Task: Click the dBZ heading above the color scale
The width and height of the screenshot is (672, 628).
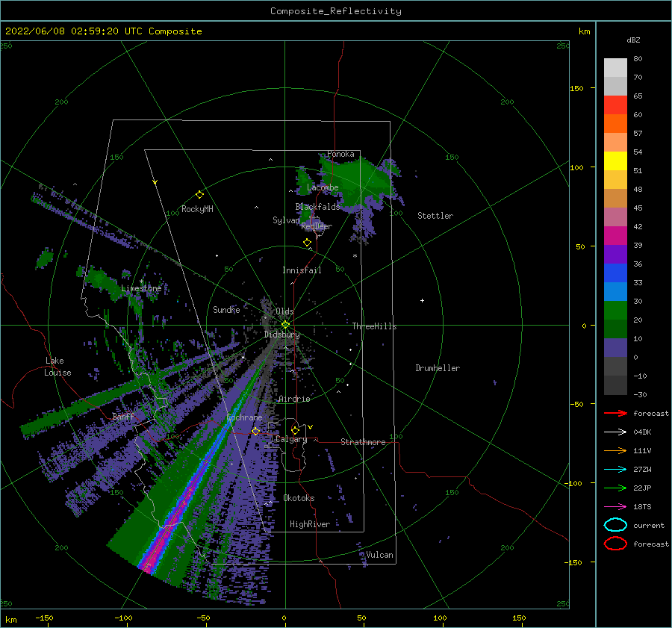Action: pos(633,40)
